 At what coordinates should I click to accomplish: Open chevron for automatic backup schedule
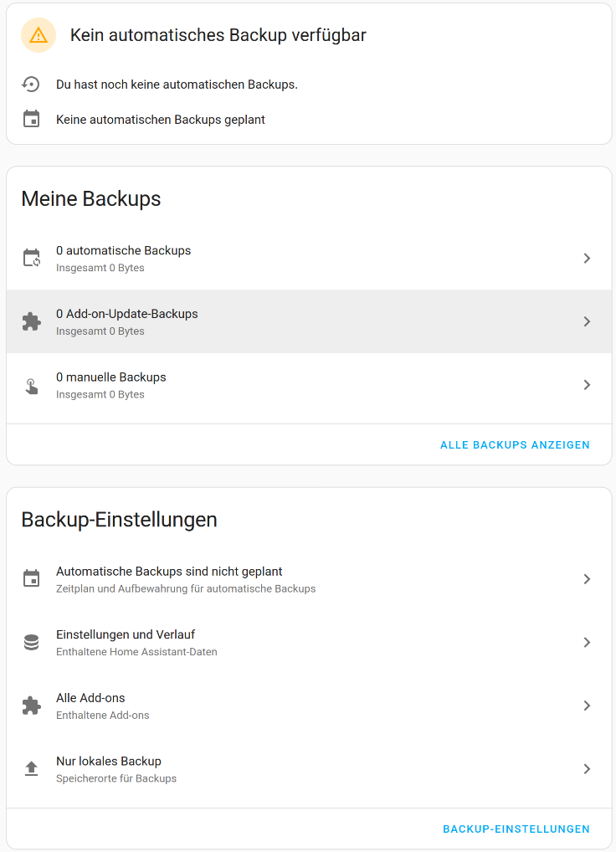[587, 579]
